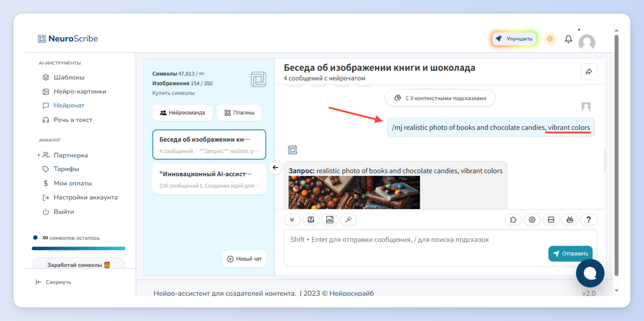Click С 0 контекстными подсказками button
This screenshot has height=321, width=644.
pyautogui.click(x=440, y=98)
